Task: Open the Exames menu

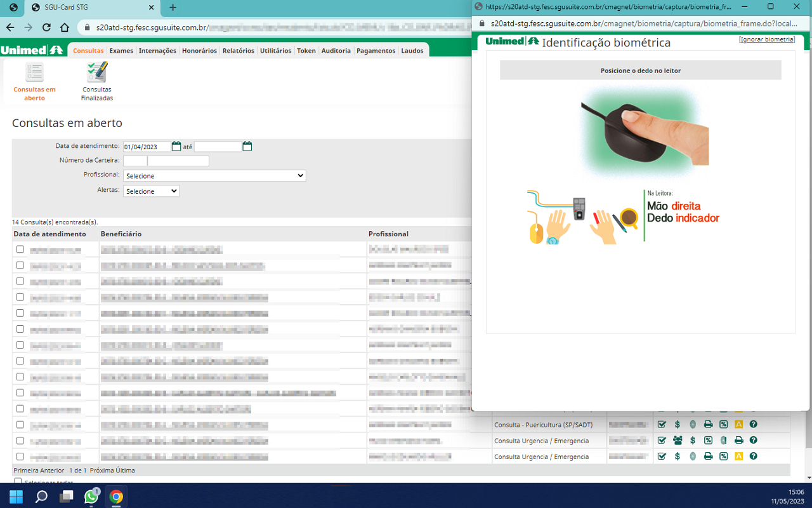Action: pos(121,51)
